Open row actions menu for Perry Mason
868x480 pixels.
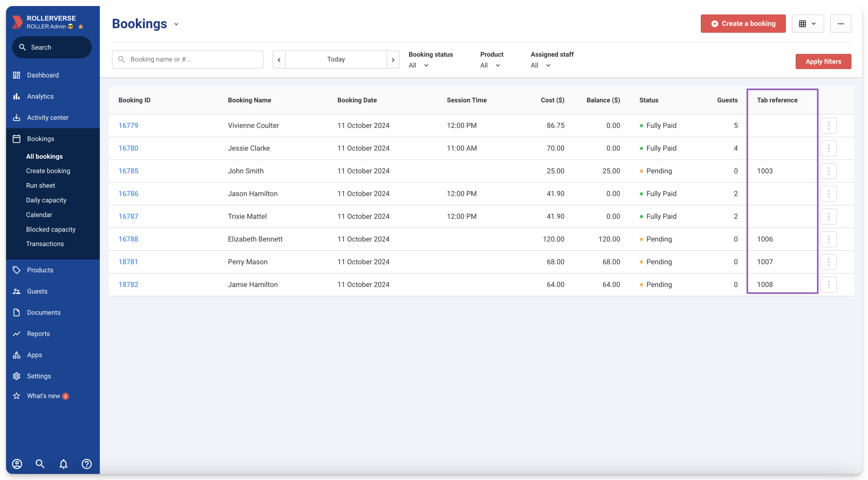pos(829,262)
